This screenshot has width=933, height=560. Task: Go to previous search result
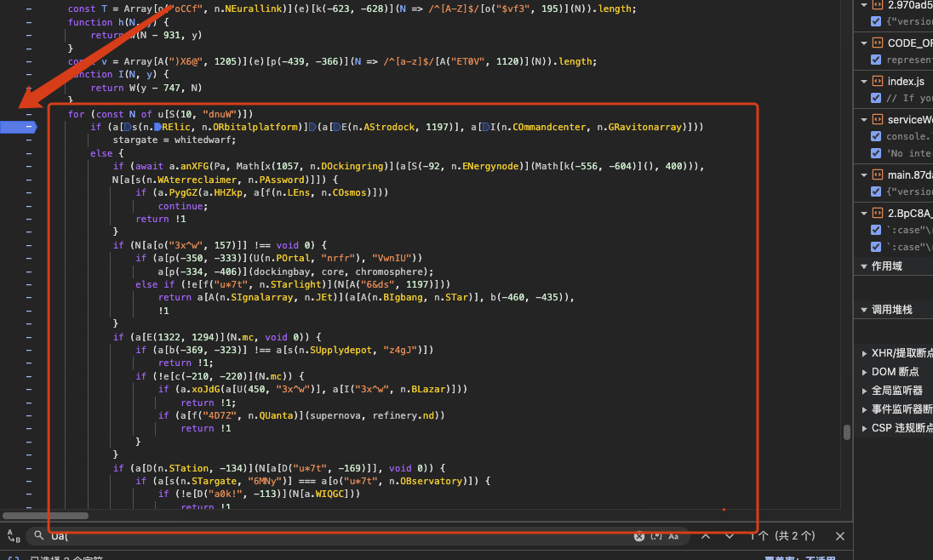click(x=706, y=536)
